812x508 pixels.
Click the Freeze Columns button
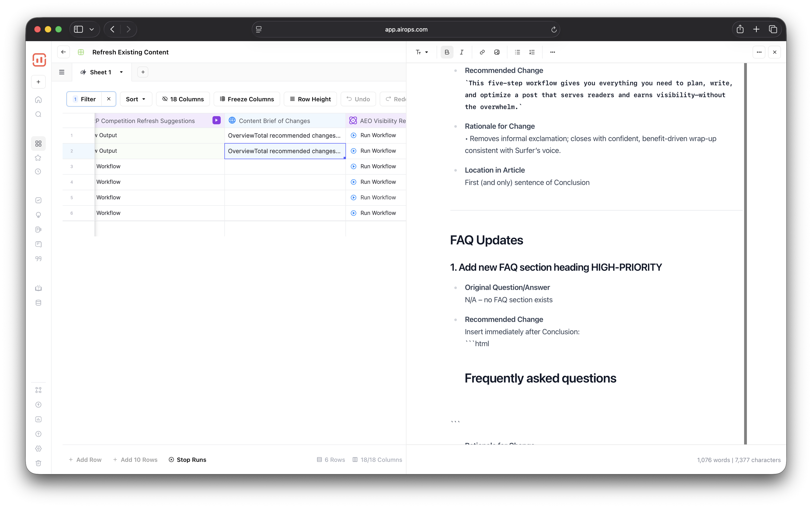click(x=247, y=99)
